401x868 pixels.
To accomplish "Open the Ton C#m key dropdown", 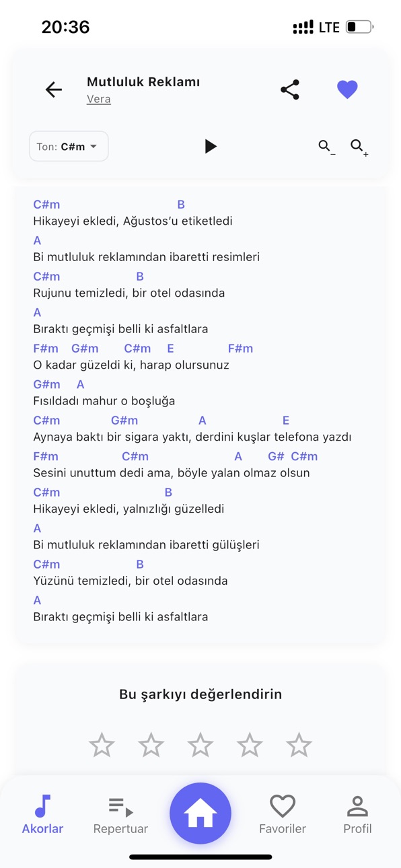I will click(69, 146).
